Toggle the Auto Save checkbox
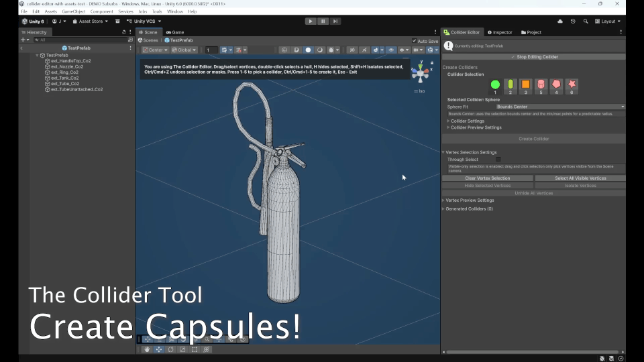 (414, 41)
